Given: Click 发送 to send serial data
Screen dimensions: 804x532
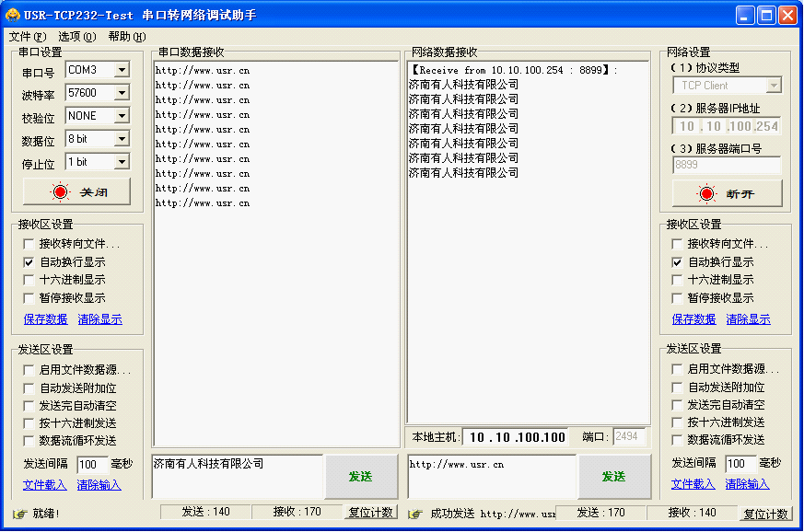Looking at the screenshot, I should tap(361, 477).
